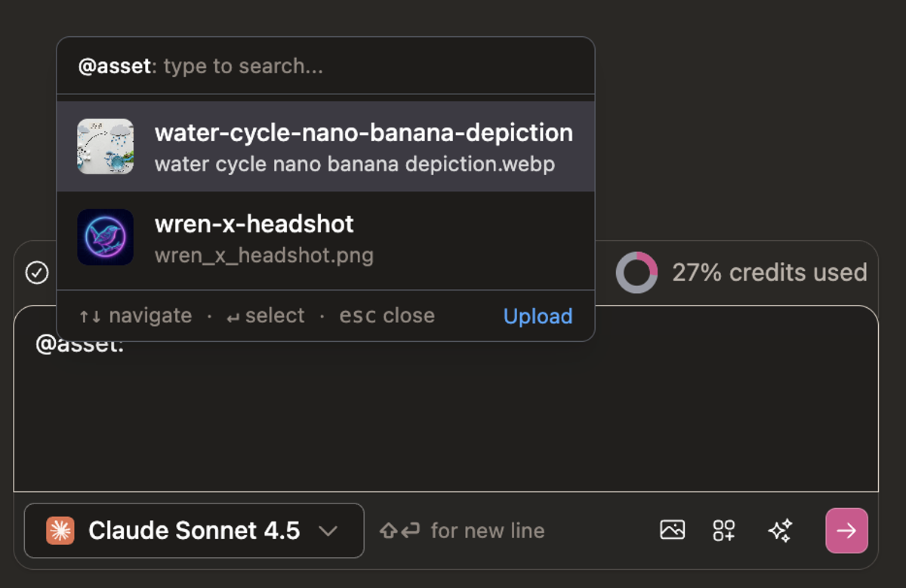Click the pink send arrow icon
This screenshot has height=588, width=906.
coord(846,530)
